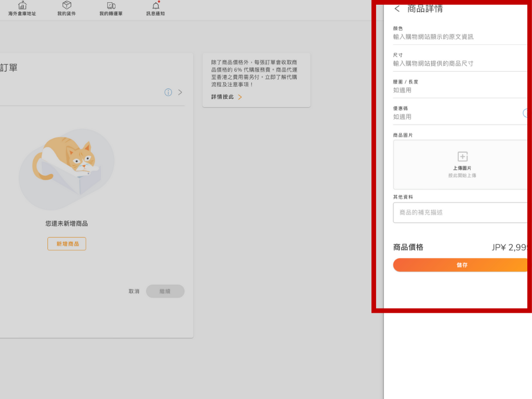Click the 尺寸 input field
The height and width of the screenshot is (399, 532).
(457, 63)
